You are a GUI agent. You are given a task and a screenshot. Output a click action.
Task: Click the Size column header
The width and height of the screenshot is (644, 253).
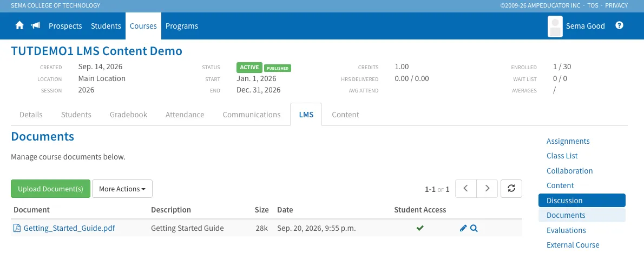point(261,210)
